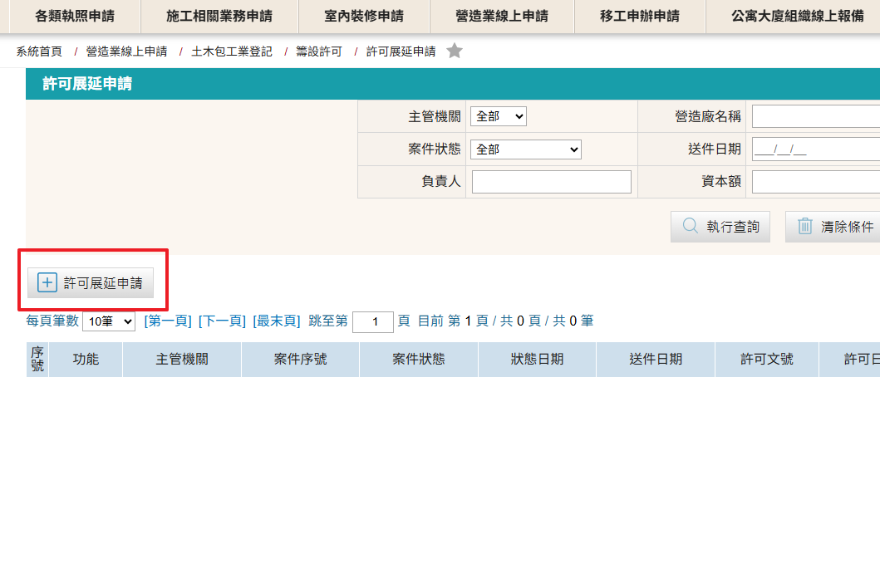Screen dimensions: 880x588
Task: Click the 系統首頁 breadcrumb link
Action: pyautogui.click(x=39, y=51)
